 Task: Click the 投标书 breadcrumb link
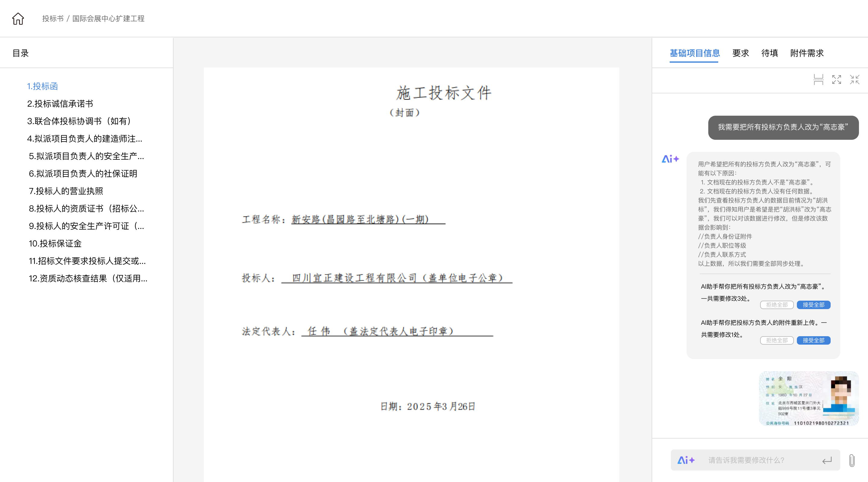pos(52,18)
